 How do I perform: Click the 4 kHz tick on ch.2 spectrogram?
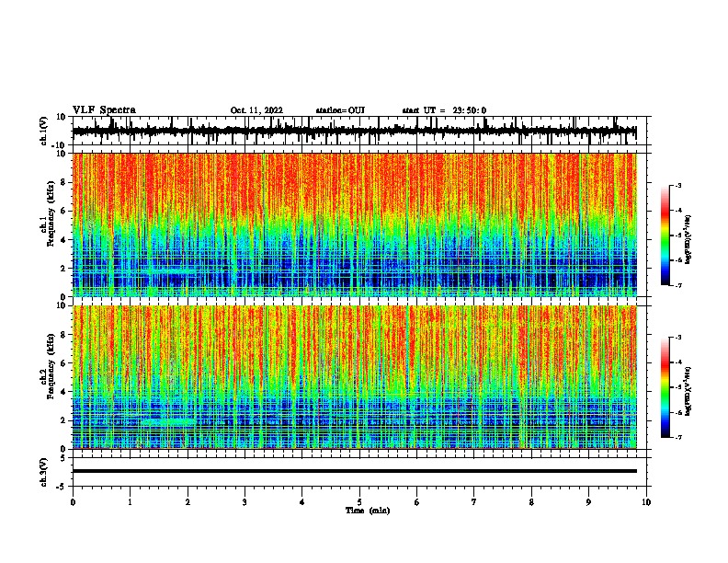[63, 392]
